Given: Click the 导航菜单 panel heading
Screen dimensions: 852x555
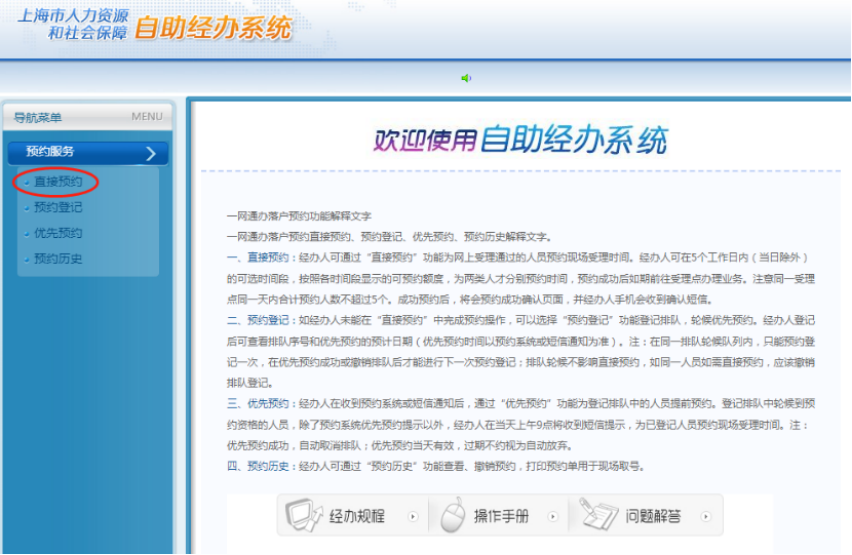Looking at the screenshot, I should point(38,117).
